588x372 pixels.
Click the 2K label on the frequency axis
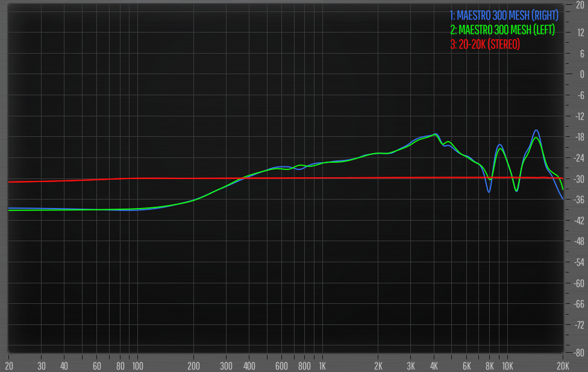point(378,366)
